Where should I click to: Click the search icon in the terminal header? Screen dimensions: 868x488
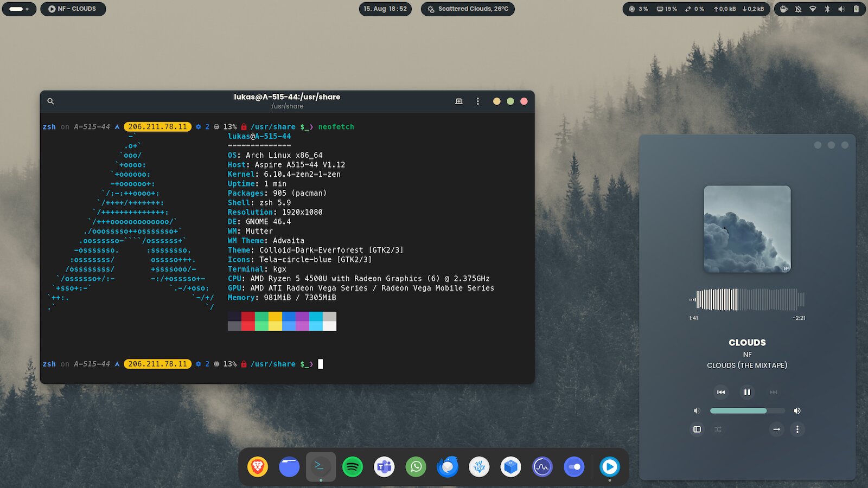tap(50, 101)
